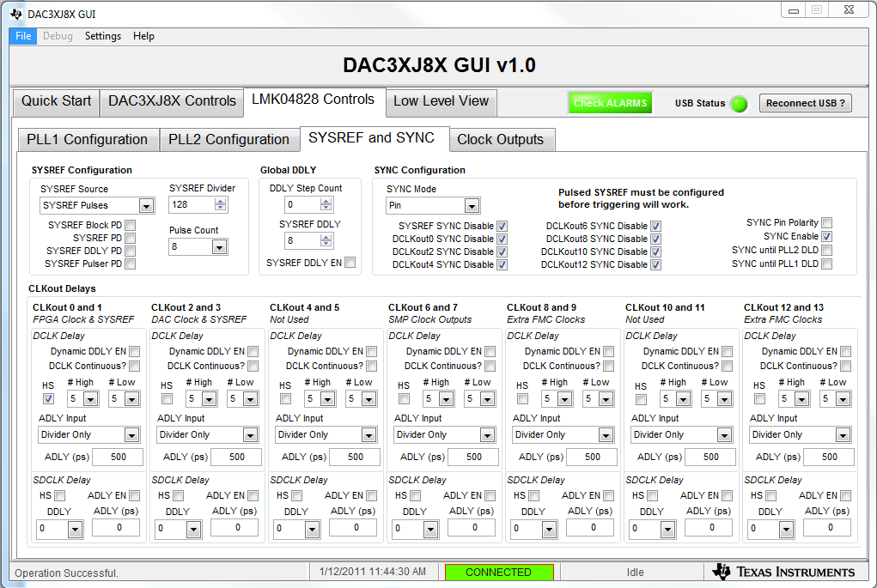Switch to the Quick Start tab
Screen dimensions: 877x588
pos(56,101)
